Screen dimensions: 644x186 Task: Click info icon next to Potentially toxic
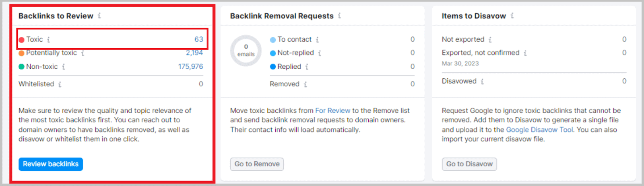click(x=83, y=53)
